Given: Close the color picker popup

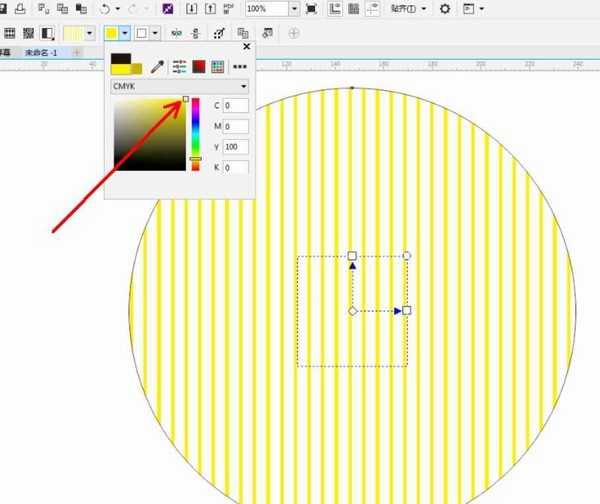Looking at the screenshot, I should pyautogui.click(x=246, y=47).
